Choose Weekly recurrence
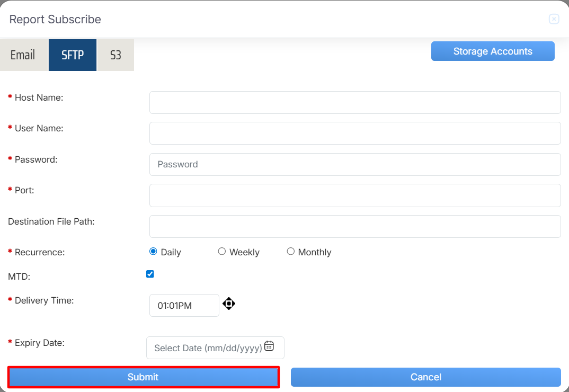This screenshot has height=392, width=569. click(x=222, y=252)
